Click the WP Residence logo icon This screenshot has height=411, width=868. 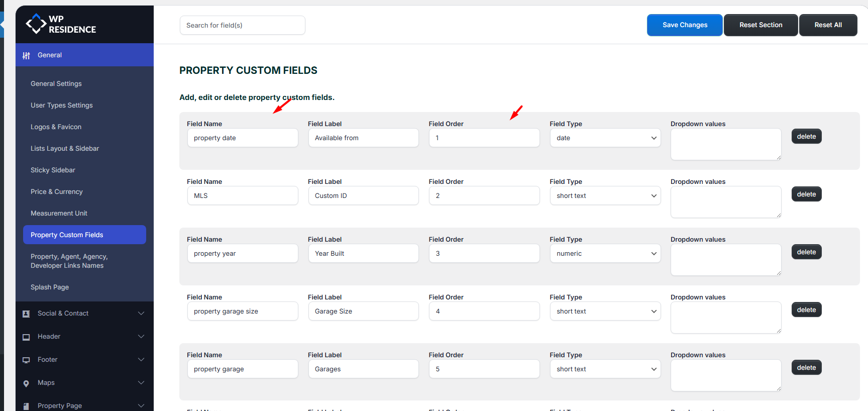point(36,24)
